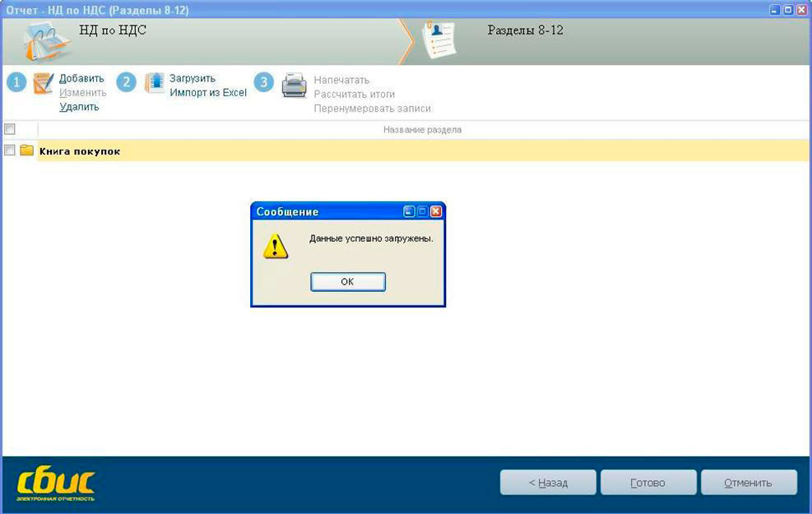
Task: Close the Сообщение dialog with red X
Action: pyautogui.click(x=436, y=211)
